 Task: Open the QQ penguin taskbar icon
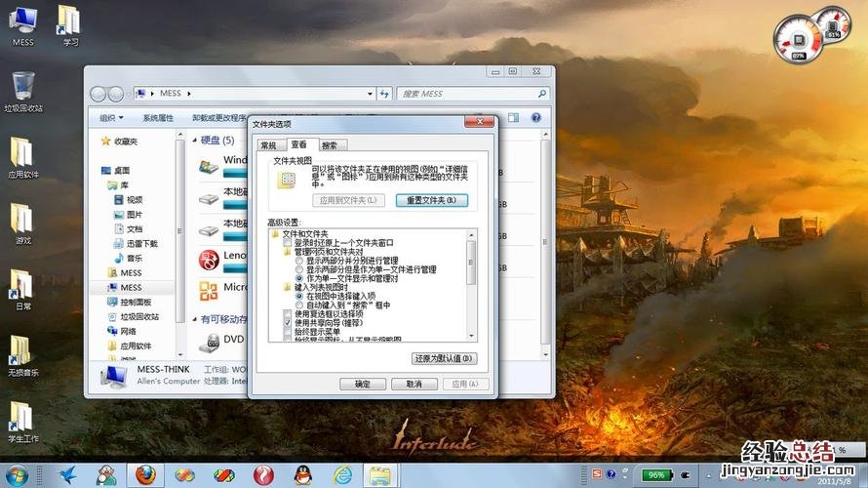pyautogui.click(x=303, y=475)
